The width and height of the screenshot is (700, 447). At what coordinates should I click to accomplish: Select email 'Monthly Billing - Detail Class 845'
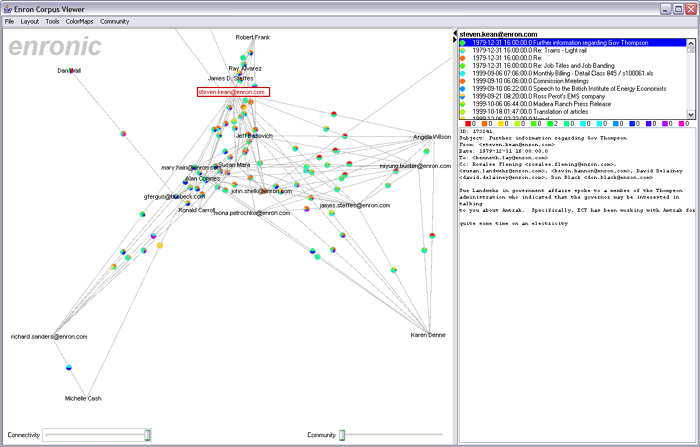[x=573, y=73]
